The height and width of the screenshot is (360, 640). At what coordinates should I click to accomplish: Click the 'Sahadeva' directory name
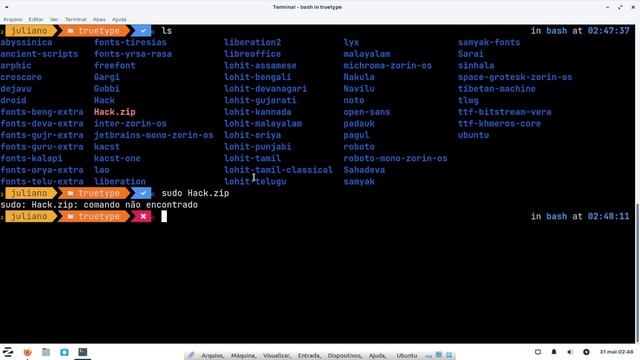364,170
